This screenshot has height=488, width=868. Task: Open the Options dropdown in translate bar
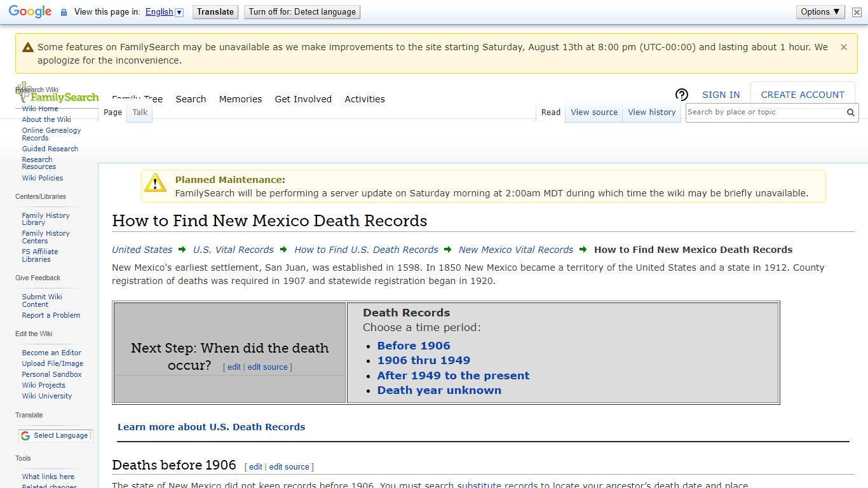point(820,11)
